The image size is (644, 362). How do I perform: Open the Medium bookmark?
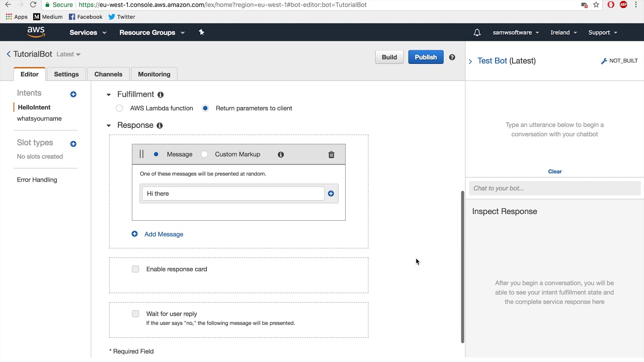[48, 17]
